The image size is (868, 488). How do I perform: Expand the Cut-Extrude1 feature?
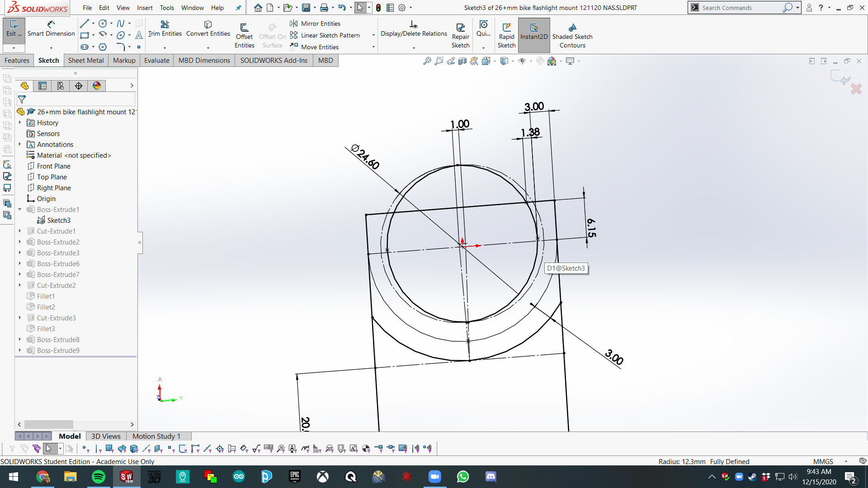point(20,231)
